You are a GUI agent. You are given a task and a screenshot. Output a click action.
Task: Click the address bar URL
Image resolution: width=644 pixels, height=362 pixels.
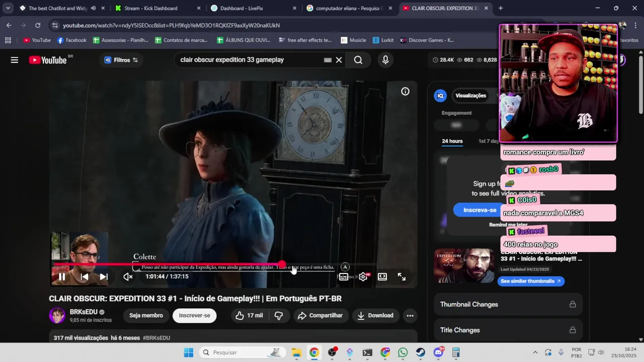[171, 25]
